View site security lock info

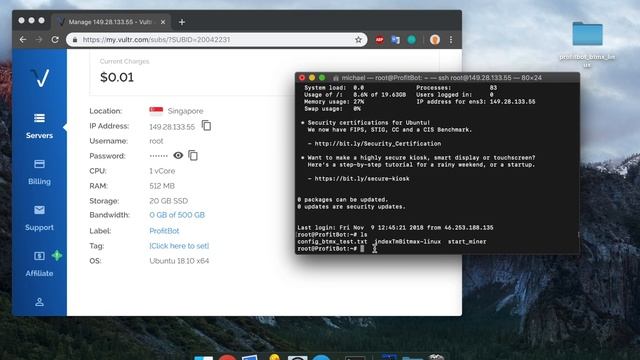tap(75, 40)
